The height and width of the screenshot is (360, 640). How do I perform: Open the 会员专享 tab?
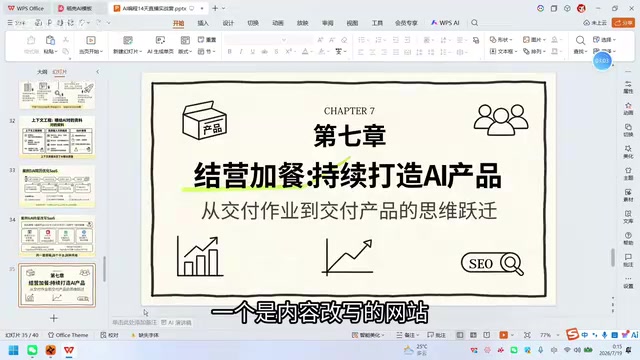click(x=406, y=23)
